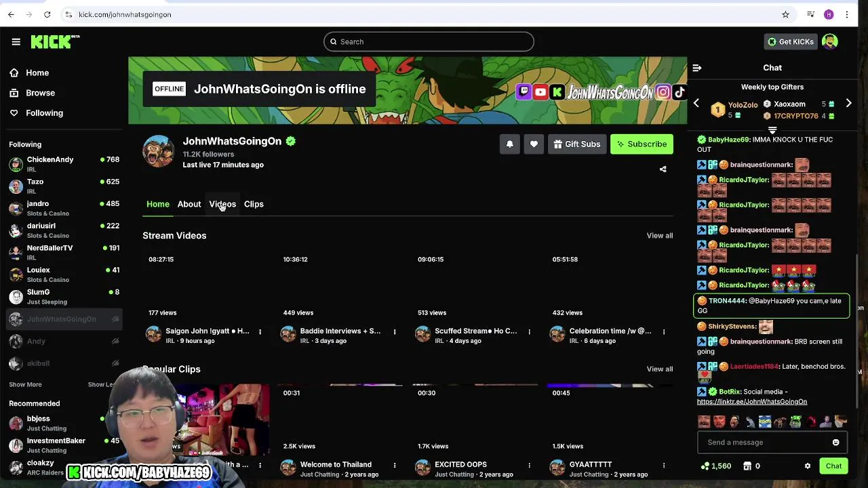Open the Instagram link on the banner
The height and width of the screenshot is (488, 868).
click(x=663, y=92)
